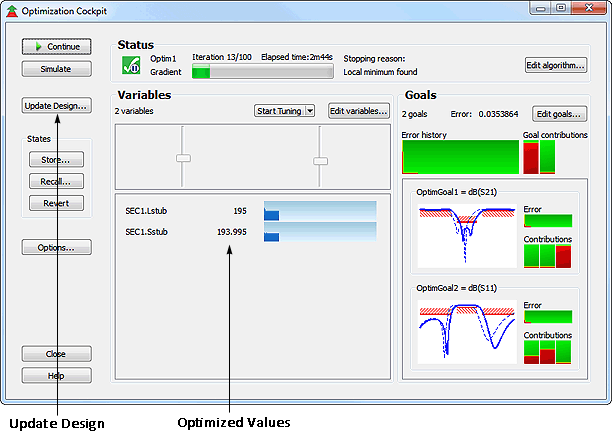This screenshot has height=438, width=612.
Task: Click the left vertical tuning slider handle
Action: (183, 158)
